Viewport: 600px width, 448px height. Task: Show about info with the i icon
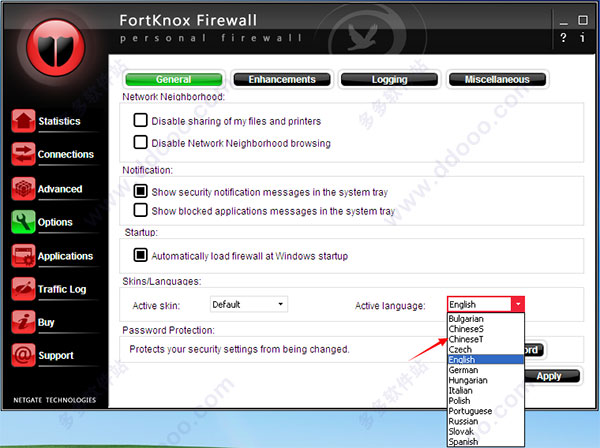pyautogui.click(x=582, y=37)
